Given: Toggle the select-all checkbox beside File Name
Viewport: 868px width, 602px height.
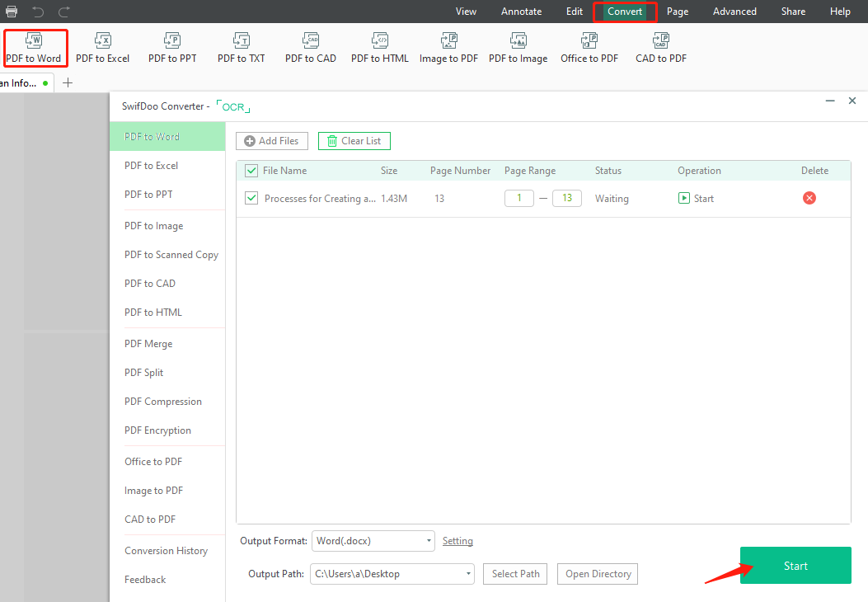Looking at the screenshot, I should click(x=251, y=171).
